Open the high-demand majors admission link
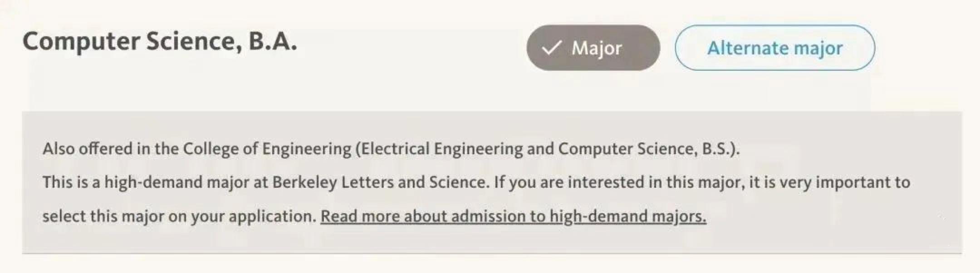 coord(513,216)
